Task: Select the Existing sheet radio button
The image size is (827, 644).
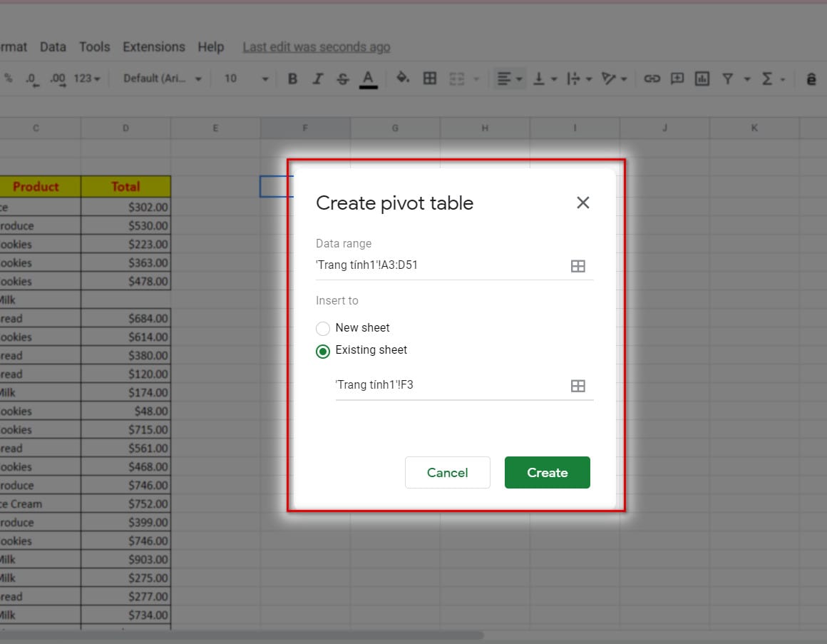Action: [323, 350]
